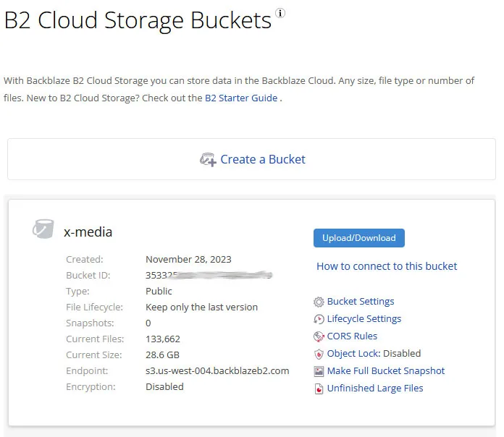Click the Created: label
The height and width of the screenshot is (437, 504).
point(85,260)
